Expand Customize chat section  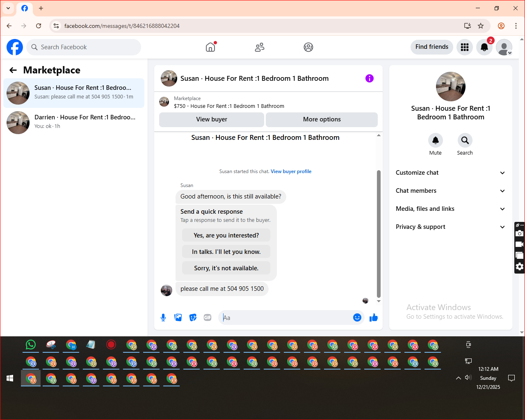point(451,173)
